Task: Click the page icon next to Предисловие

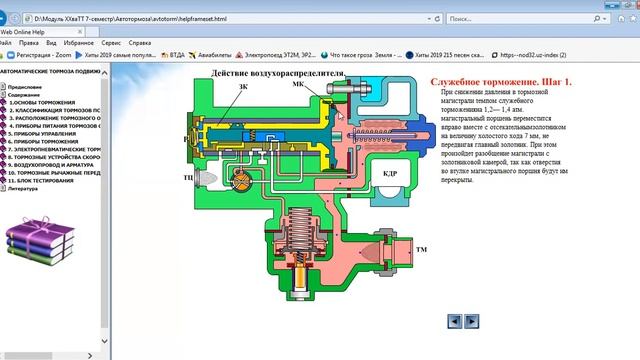Action: tap(3, 87)
